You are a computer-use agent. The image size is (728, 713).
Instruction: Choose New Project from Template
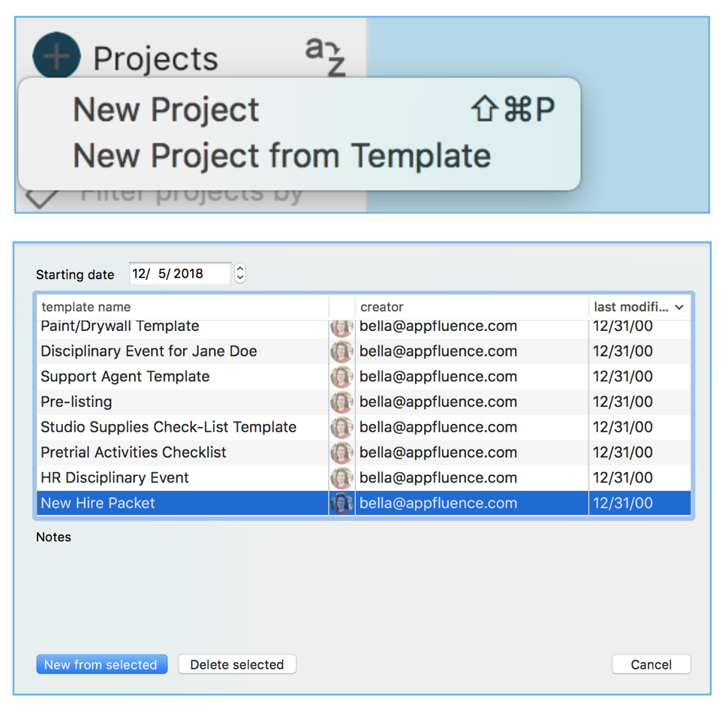pyautogui.click(x=281, y=156)
